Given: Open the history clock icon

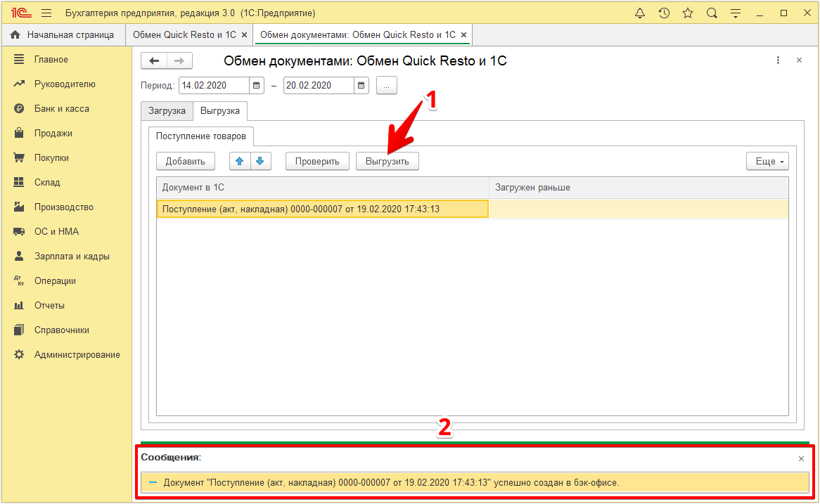Looking at the screenshot, I should (x=664, y=13).
